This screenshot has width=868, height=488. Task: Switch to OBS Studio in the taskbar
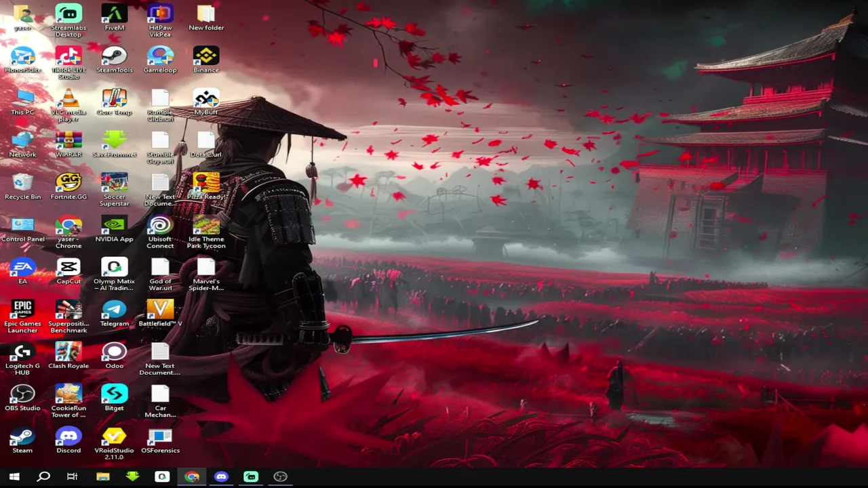[x=280, y=476]
